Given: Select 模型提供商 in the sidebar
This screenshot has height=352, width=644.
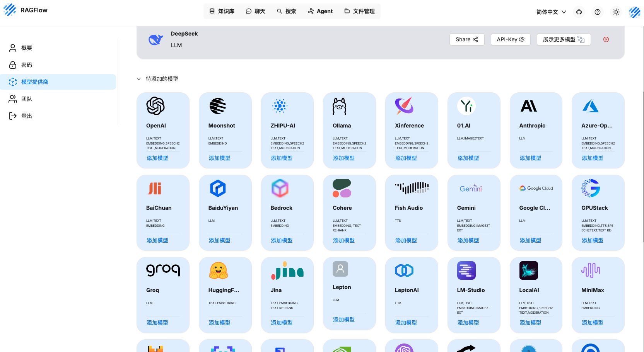Looking at the screenshot, I should click(58, 82).
